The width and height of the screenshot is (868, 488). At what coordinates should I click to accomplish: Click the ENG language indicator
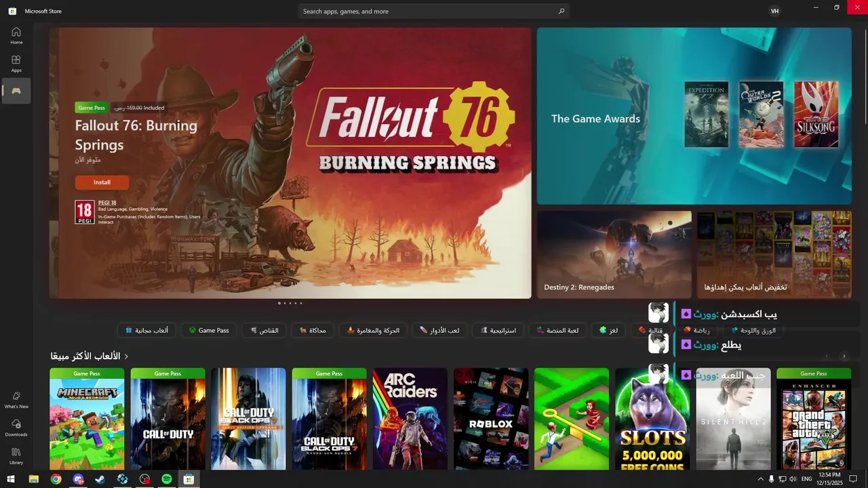(806, 479)
